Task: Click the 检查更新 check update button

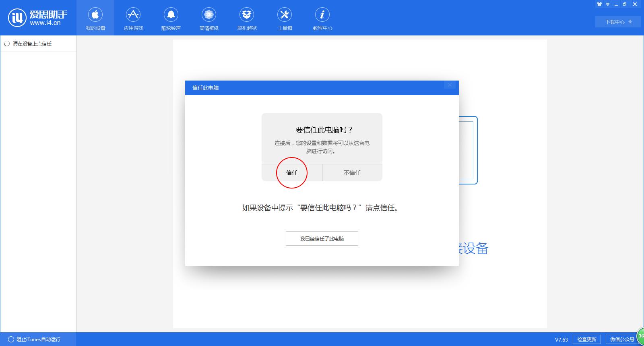Action: point(587,340)
